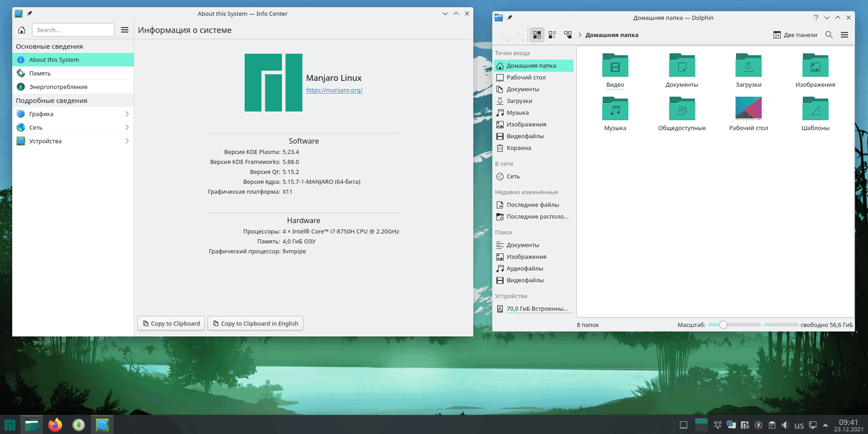This screenshot has width=868, height=434.
Task: Click the Info Center taskbar button
Action: click(x=102, y=425)
